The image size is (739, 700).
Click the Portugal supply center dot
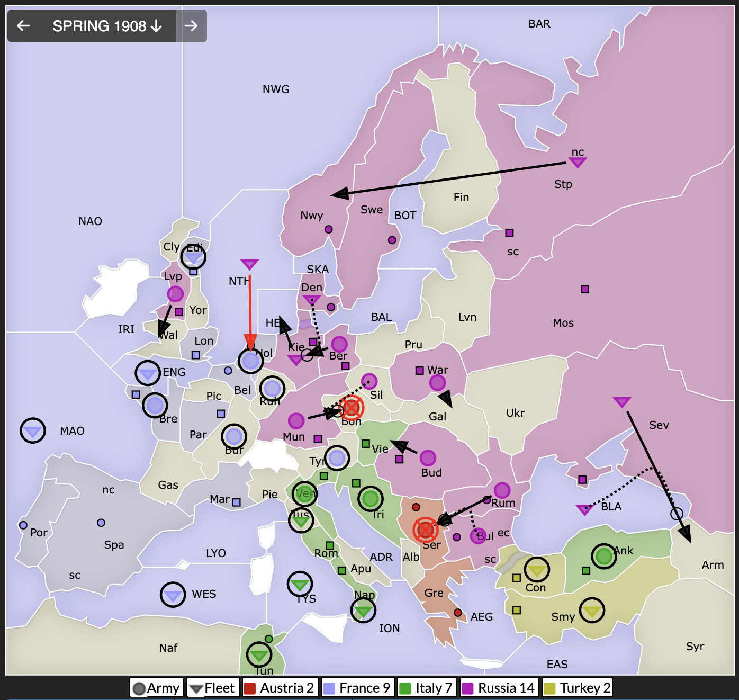[x=23, y=525]
